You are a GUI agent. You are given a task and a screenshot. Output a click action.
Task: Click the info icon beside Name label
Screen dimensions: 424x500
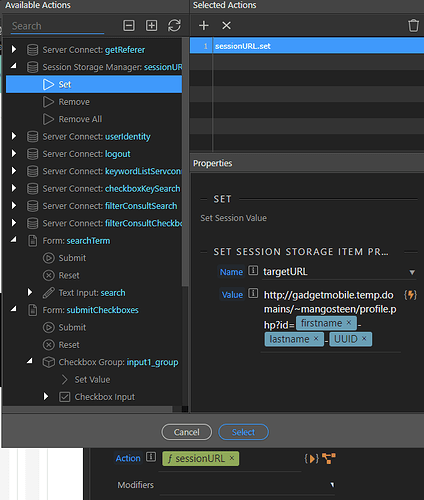(253, 271)
